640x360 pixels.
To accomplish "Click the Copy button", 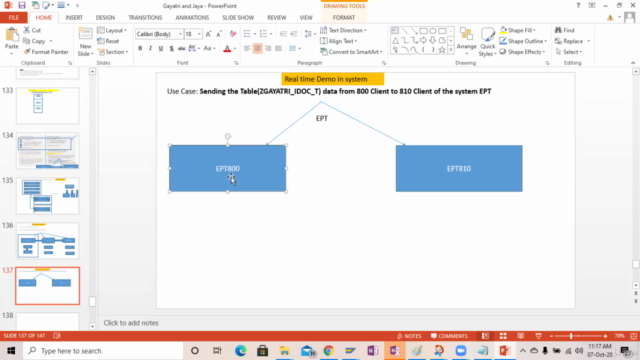I will [34, 41].
